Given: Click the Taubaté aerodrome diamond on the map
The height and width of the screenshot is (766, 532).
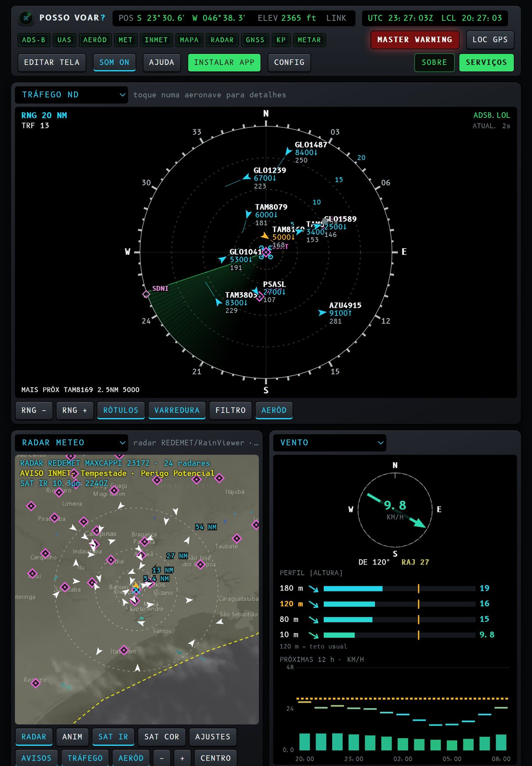Looking at the screenshot, I should pos(237,538).
